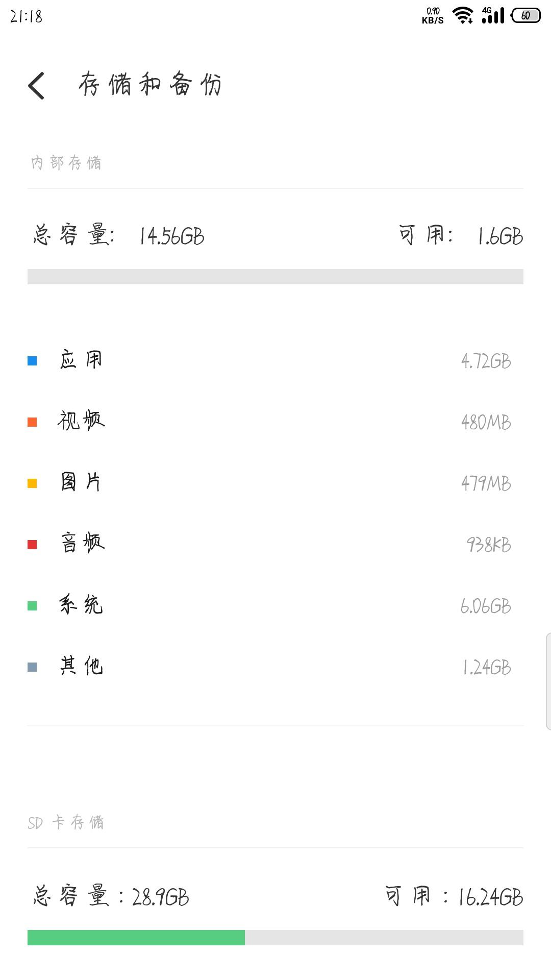Open the 音频 storage entry
The width and height of the screenshot is (551, 980).
[275, 545]
